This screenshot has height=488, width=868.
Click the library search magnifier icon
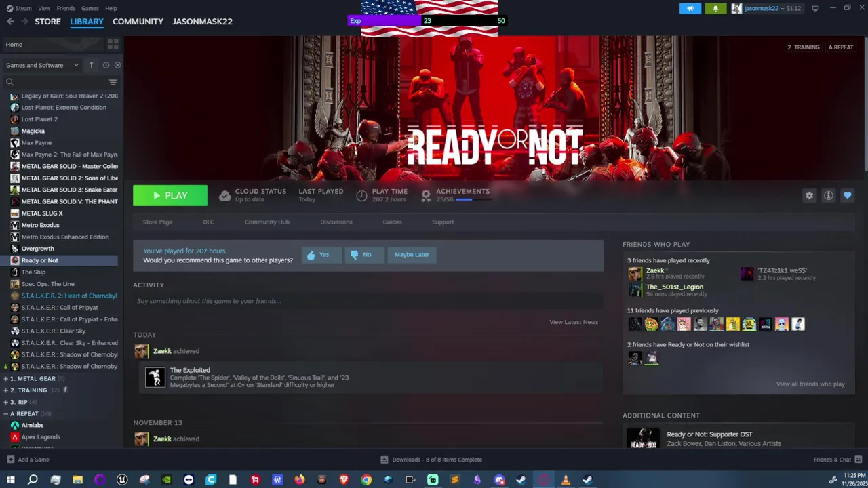pyautogui.click(x=9, y=82)
